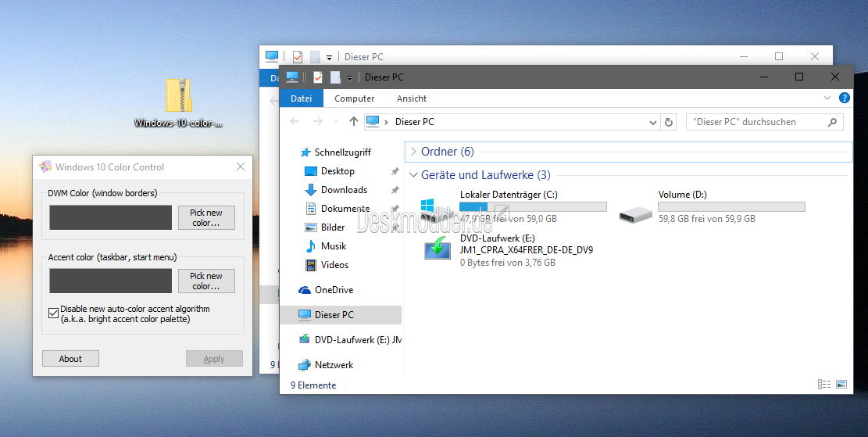Click the Apply button in Color Control
Image resolution: width=868 pixels, height=437 pixels.
point(213,358)
